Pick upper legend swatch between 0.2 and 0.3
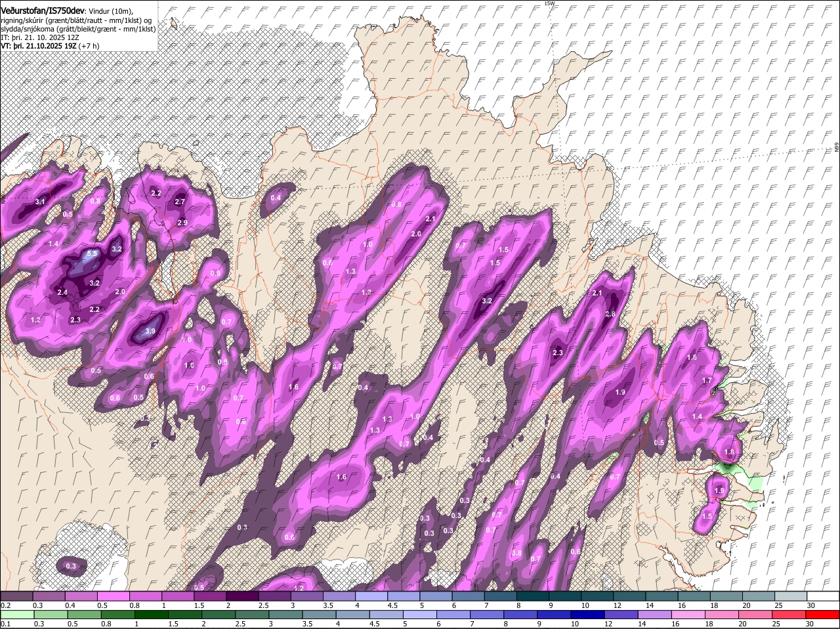This screenshot has width=840, height=629. pos(16,596)
